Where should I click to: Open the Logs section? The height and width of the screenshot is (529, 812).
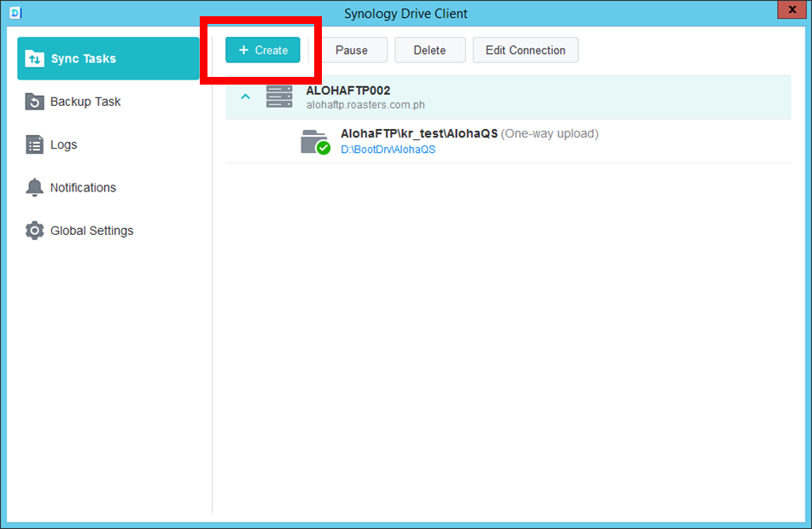pos(108,144)
